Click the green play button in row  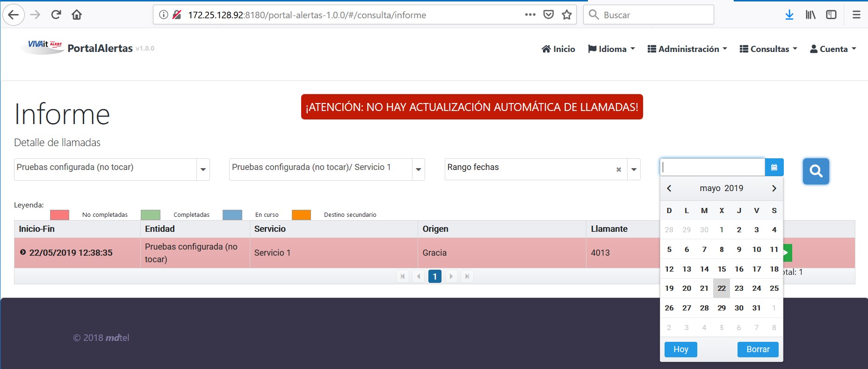click(788, 253)
